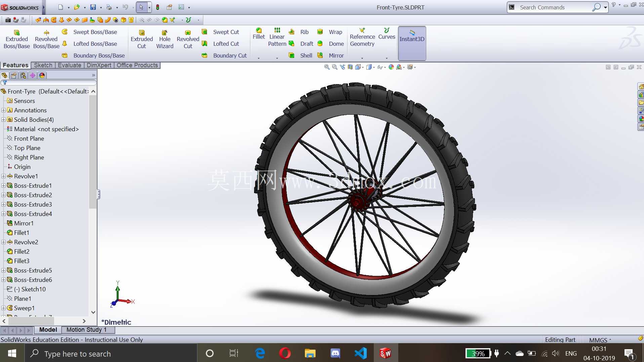Screen dimensions: 644x362
Task: Open Visual Studio Code from taskbar
Action: click(x=360, y=353)
